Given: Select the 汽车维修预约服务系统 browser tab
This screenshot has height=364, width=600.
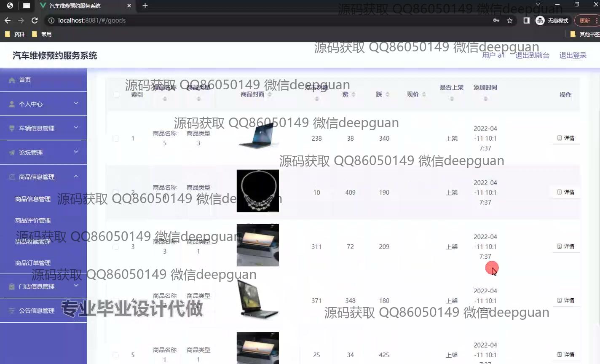Looking at the screenshot, I should point(86,6).
